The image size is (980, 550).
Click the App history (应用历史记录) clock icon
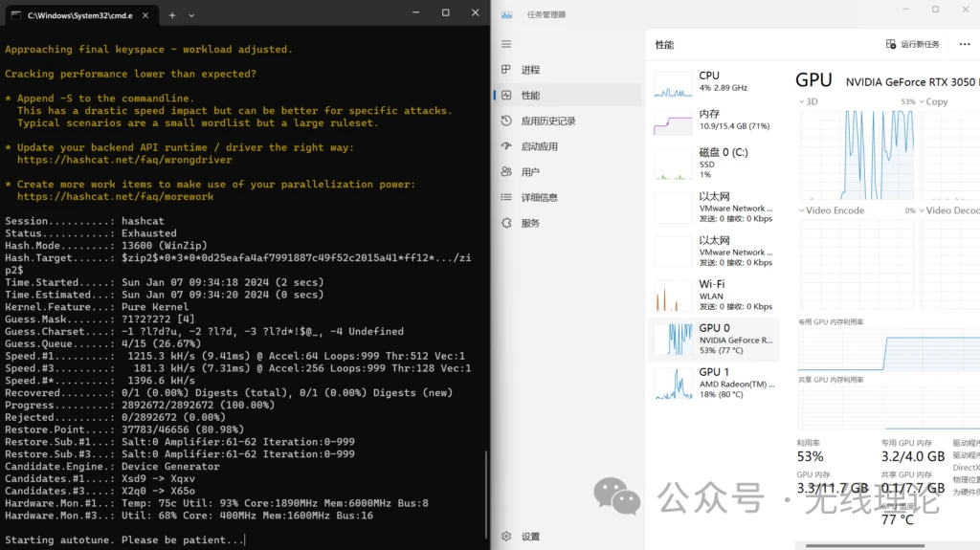(506, 121)
